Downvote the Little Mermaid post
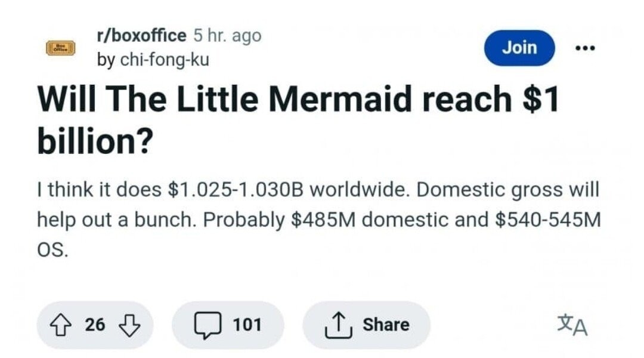This screenshot has width=644, height=358. tap(128, 325)
